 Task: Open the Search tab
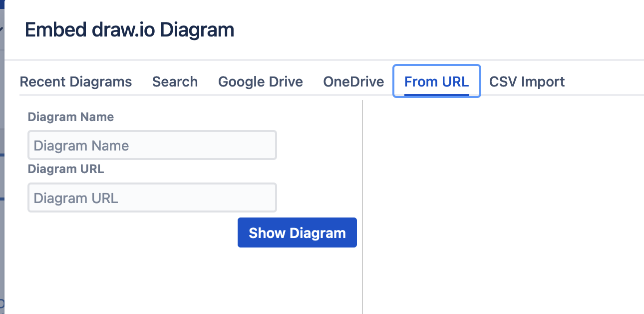pos(174,81)
